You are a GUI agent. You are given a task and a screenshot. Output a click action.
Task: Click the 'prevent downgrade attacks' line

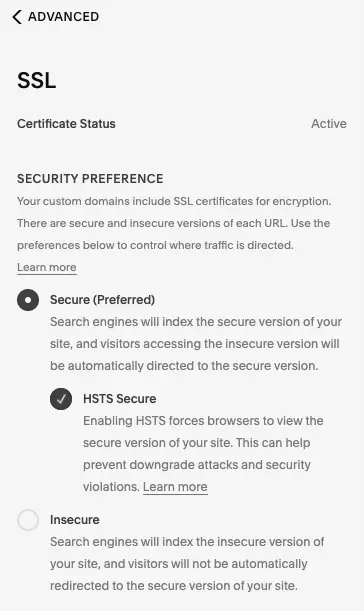tap(197, 465)
